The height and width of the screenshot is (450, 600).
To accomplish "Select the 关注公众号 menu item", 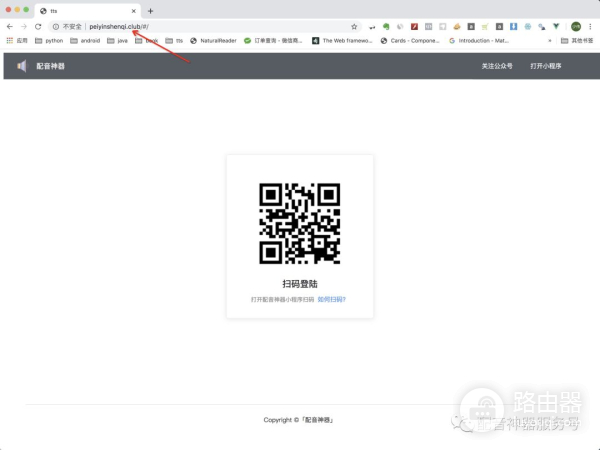I will click(x=496, y=66).
